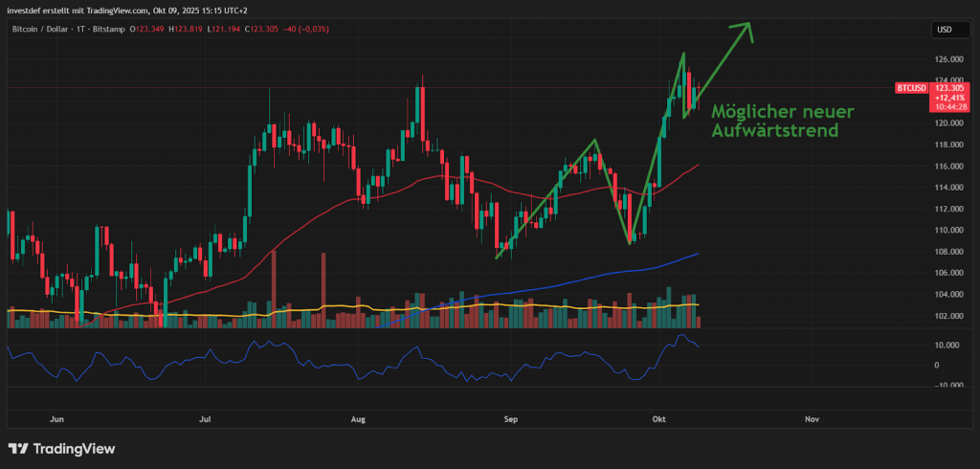980x469 pixels.
Task: Click the 126.000 price axis label
Action: pos(947,58)
